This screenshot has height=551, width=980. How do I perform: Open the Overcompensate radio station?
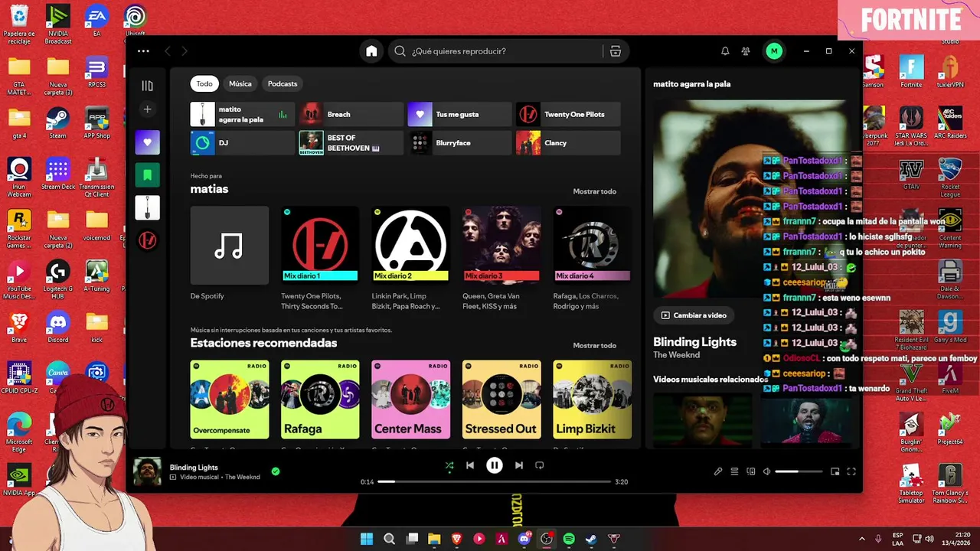pyautogui.click(x=230, y=399)
